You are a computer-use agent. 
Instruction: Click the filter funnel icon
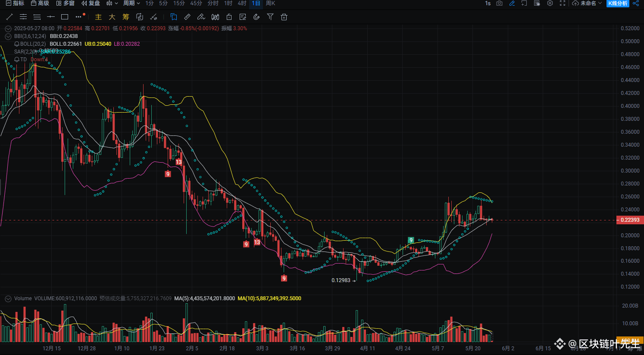pos(270,17)
